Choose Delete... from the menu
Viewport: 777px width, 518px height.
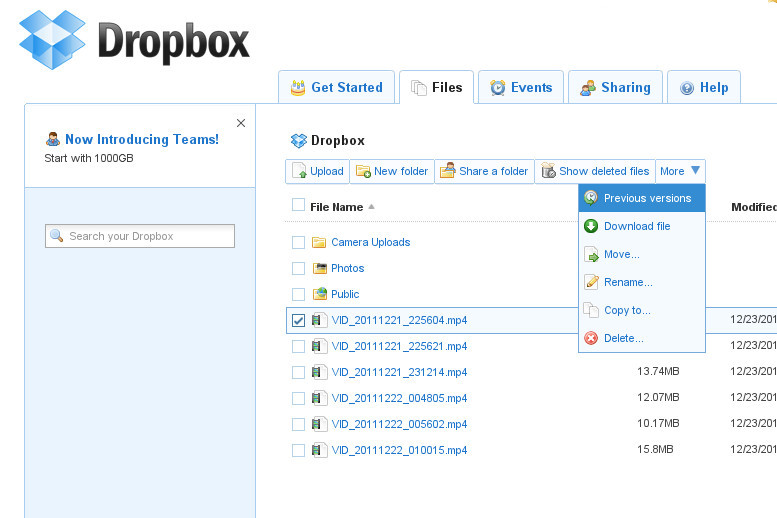[642, 338]
